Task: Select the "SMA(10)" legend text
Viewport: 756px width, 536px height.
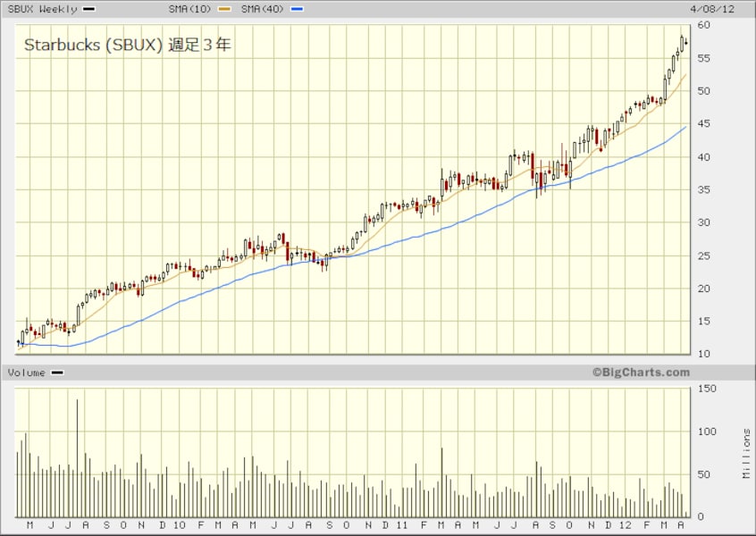Action: [x=189, y=9]
